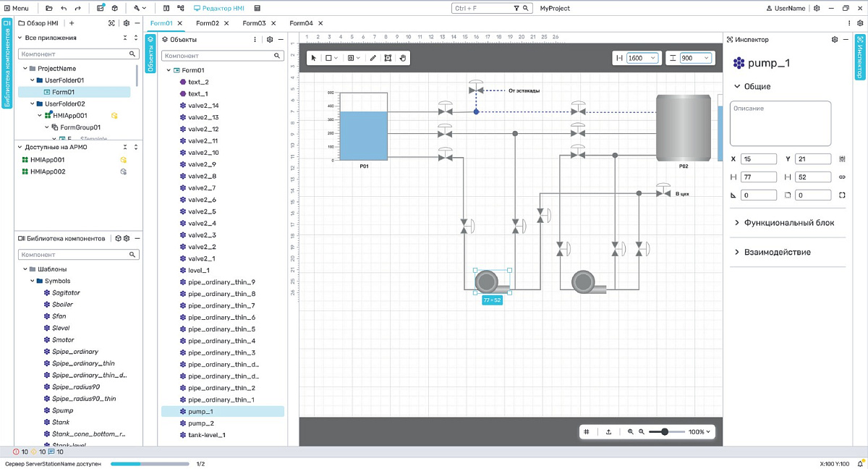Activate the hand pan tool

click(404, 58)
